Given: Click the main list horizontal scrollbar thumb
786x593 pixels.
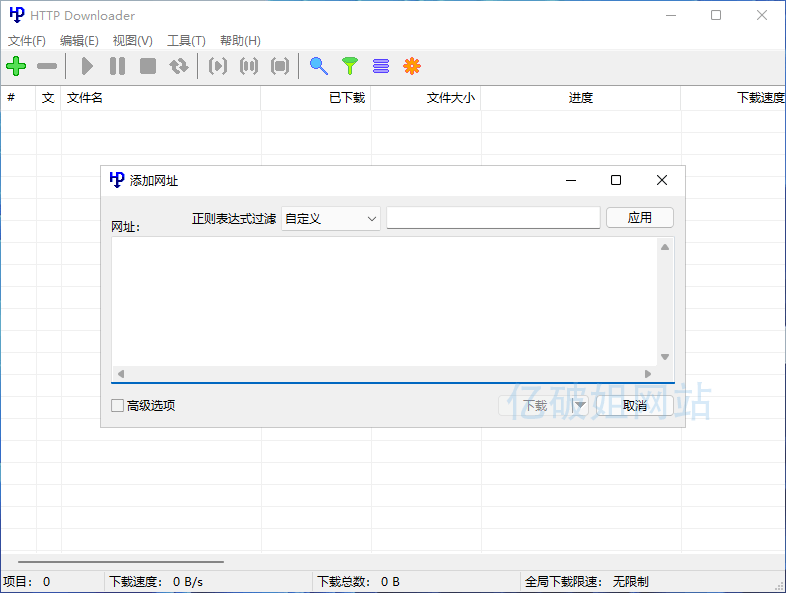Looking at the screenshot, I should (121, 562).
